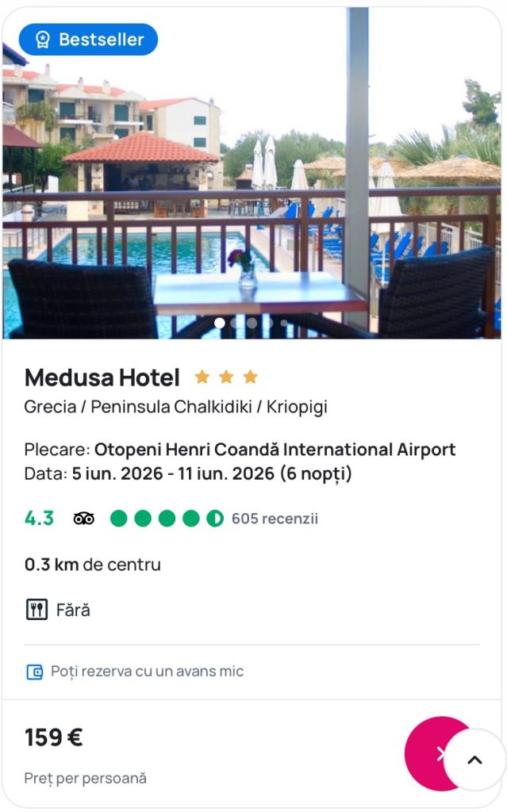507x812 pixels.
Task: Select the first carousel dot indicator
Action: (220, 323)
